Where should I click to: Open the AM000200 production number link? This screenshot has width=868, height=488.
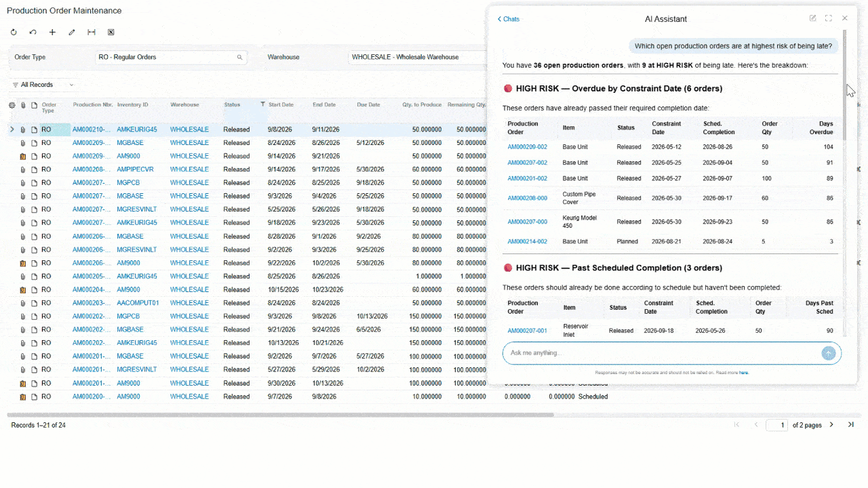(x=92, y=396)
